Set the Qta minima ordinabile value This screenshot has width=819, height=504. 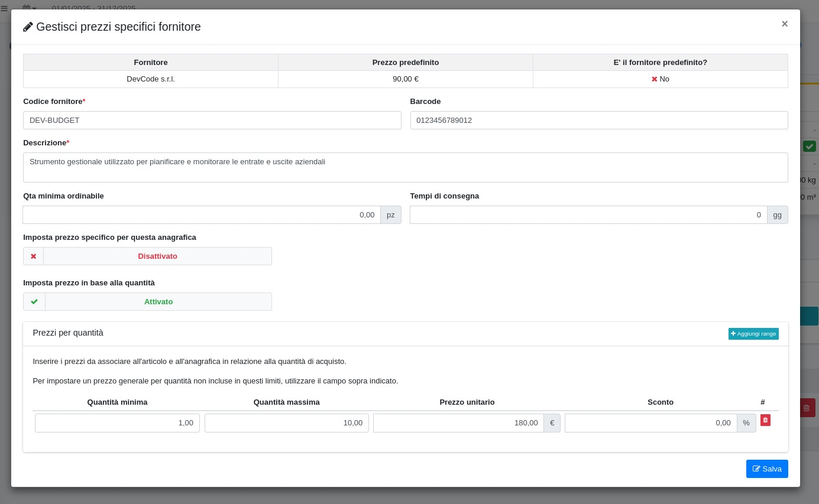click(x=202, y=215)
